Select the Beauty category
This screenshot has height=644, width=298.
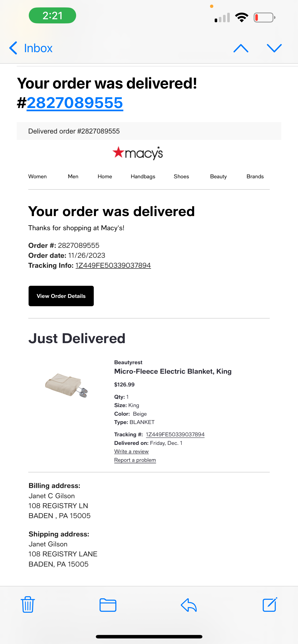click(218, 176)
